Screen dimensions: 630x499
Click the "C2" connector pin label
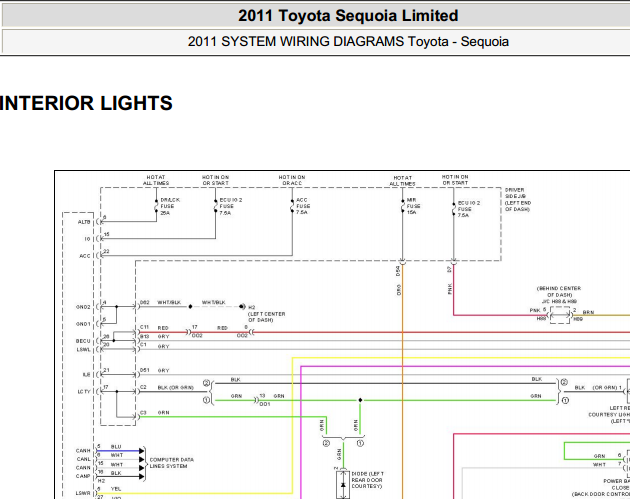[x=143, y=387]
